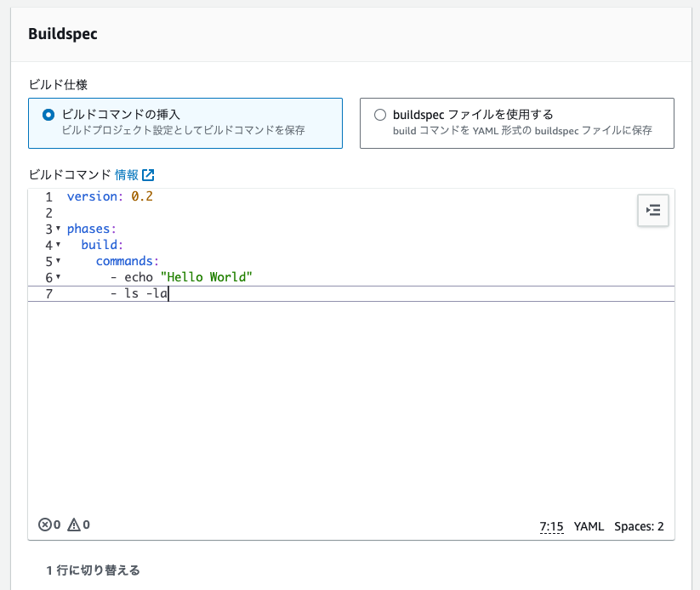
Task: Select the buildspec ファイルを使用する radio option
Action: pos(380,115)
